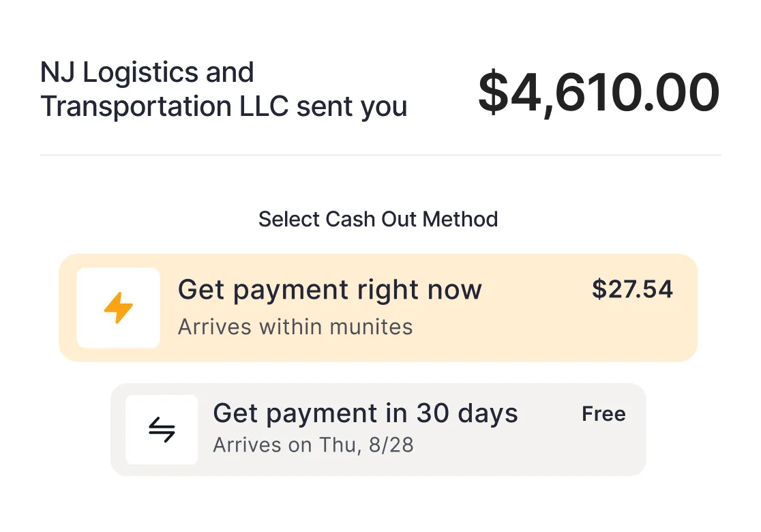Viewport: 761px width, 532px height.
Task: Click the 'Select Cash Out Method' heading
Action: point(378,219)
